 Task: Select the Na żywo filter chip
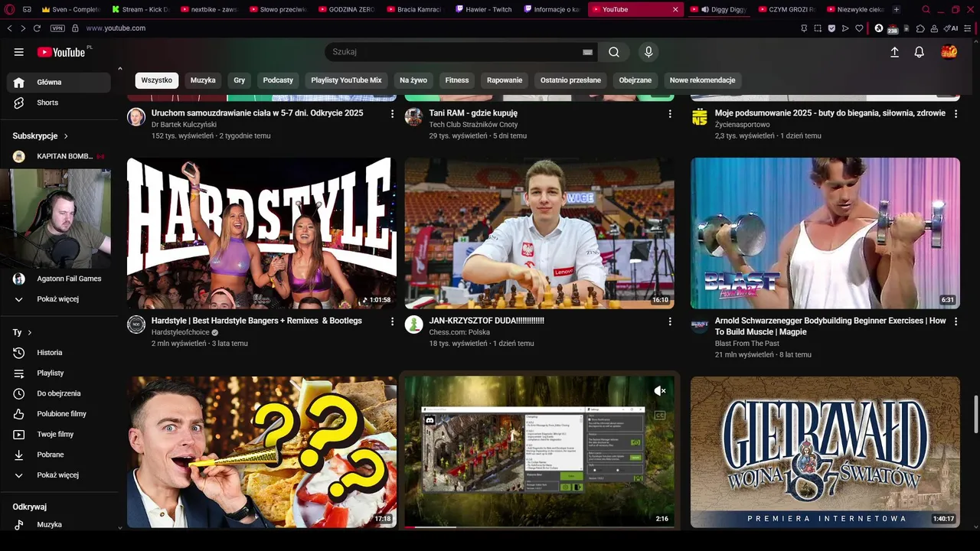pos(413,80)
